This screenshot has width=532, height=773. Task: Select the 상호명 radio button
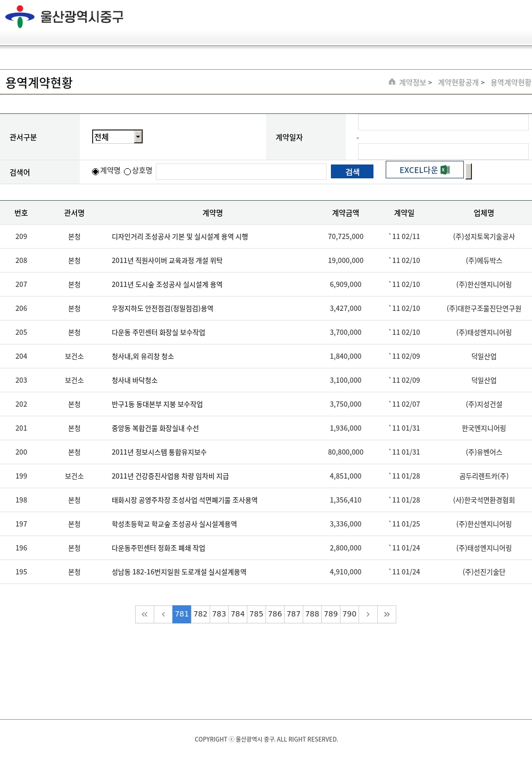coord(128,171)
